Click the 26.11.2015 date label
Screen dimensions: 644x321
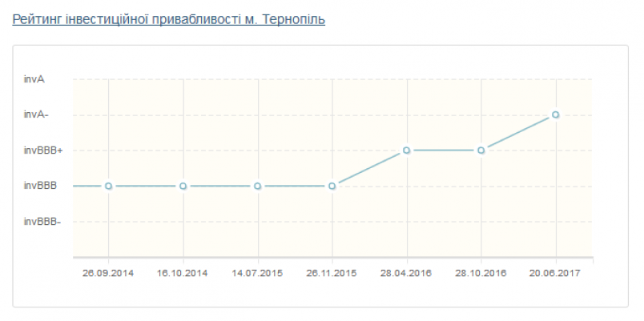click(332, 274)
